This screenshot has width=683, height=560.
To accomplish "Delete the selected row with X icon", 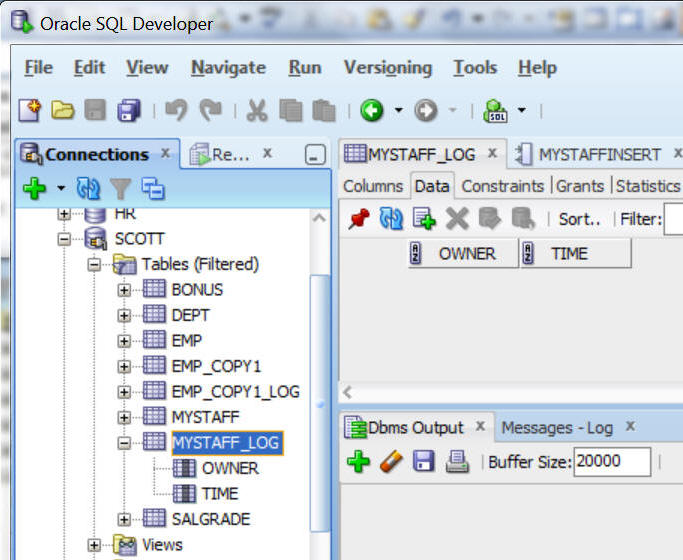I will point(457,219).
